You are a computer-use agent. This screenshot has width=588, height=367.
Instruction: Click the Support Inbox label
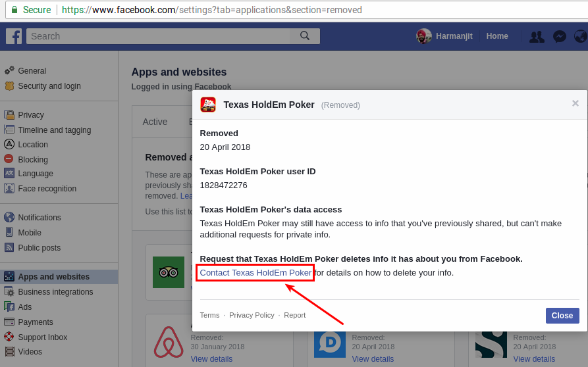(43, 337)
